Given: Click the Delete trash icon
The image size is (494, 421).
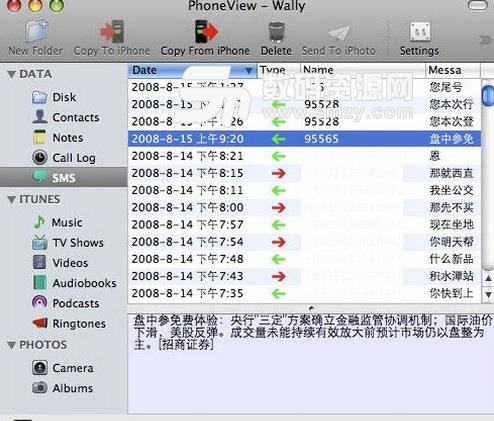Looking at the screenshot, I should (x=276, y=32).
